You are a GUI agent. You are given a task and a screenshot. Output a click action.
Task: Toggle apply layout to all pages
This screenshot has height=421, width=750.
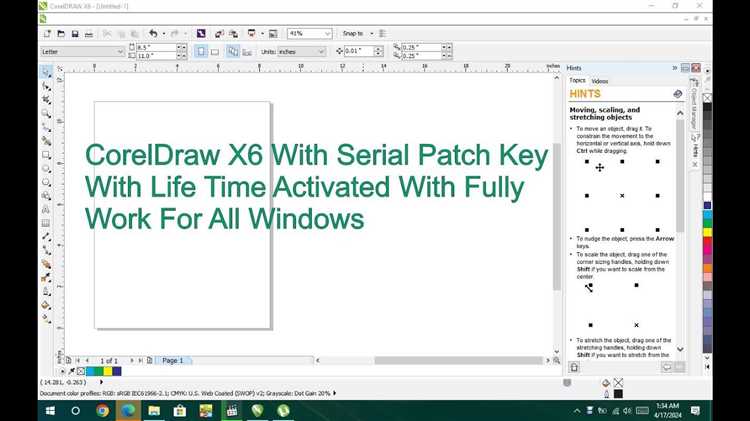[x=233, y=51]
